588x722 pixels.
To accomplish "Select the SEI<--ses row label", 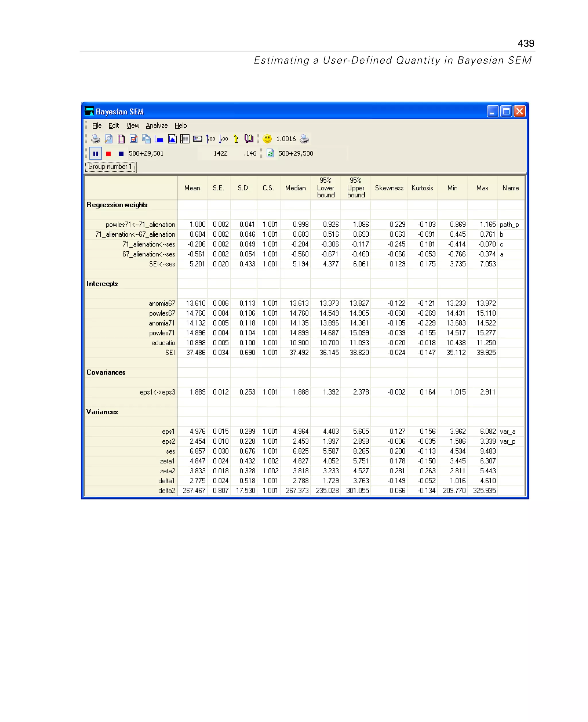I will click(162, 264).
